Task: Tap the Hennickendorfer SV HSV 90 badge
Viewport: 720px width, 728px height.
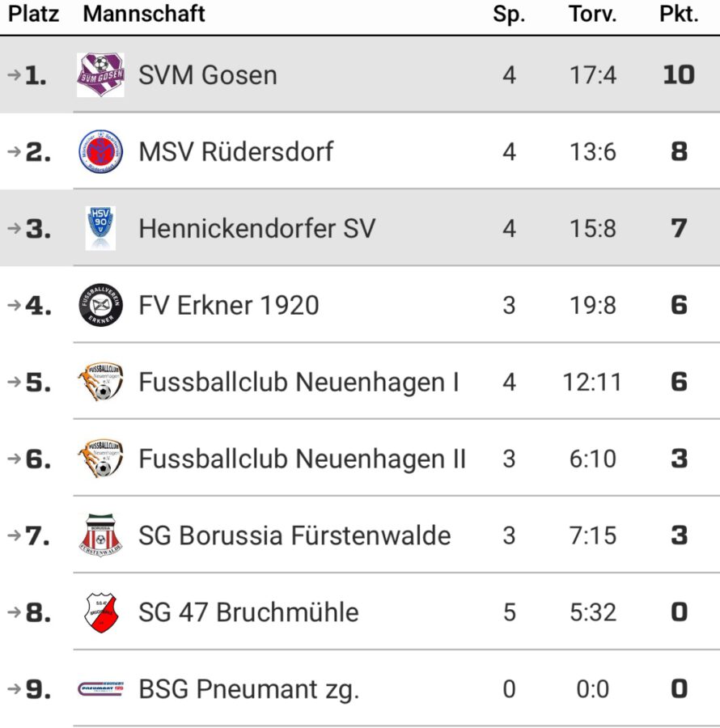Action: coord(100,228)
